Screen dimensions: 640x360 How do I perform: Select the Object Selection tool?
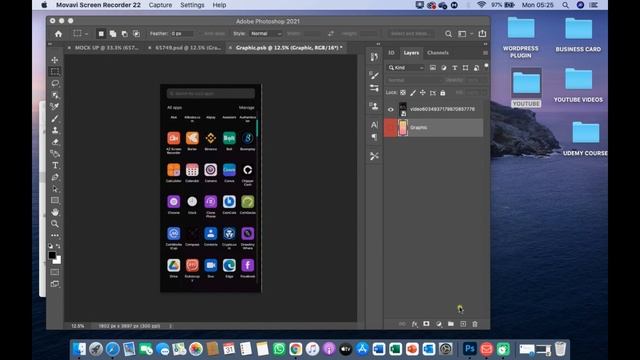point(55,95)
